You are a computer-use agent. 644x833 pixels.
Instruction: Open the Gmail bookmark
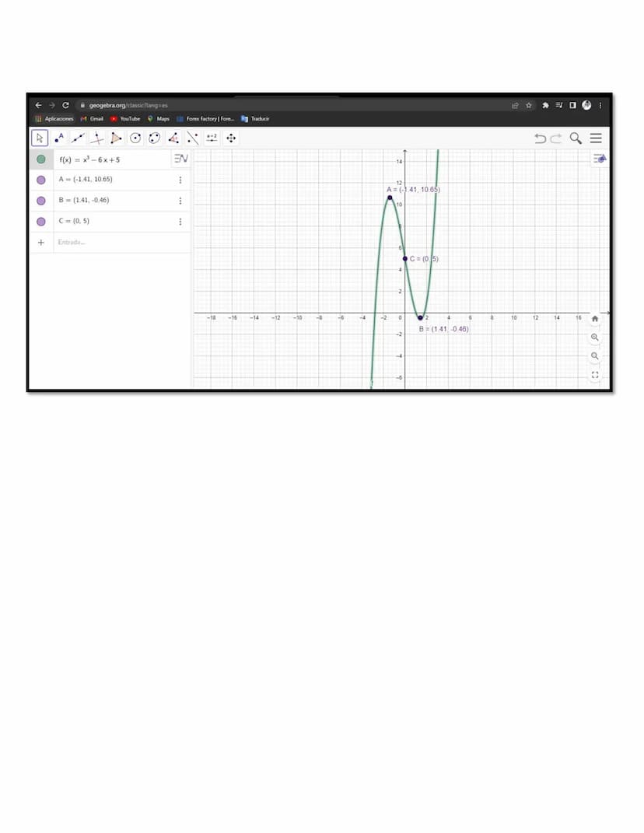coord(92,118)
